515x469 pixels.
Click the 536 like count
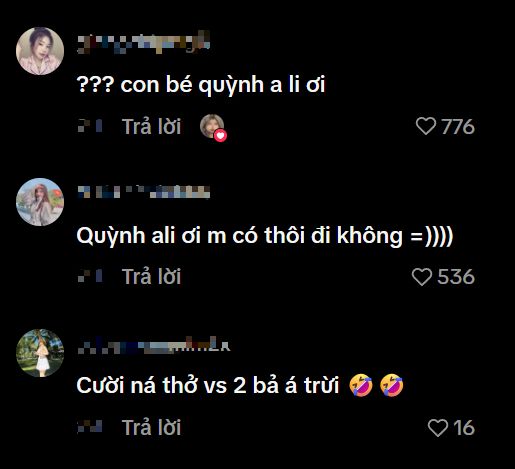point(456,277)
